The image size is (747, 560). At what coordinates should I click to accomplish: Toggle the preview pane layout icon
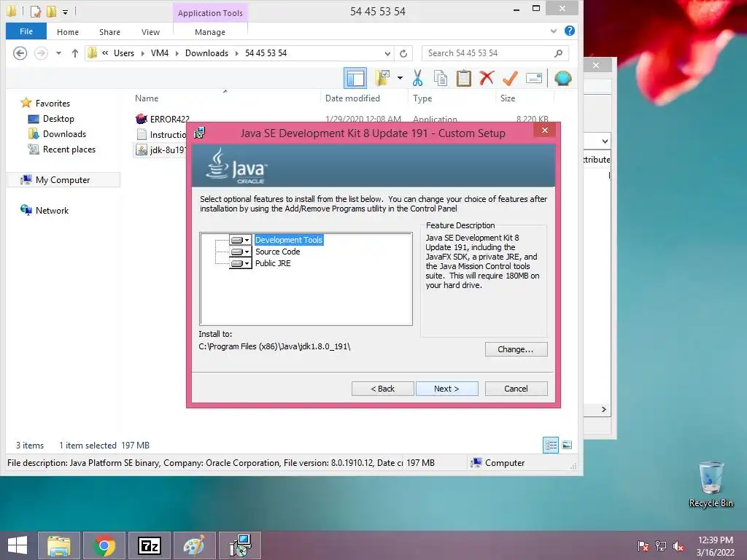[x=355, y=78]
